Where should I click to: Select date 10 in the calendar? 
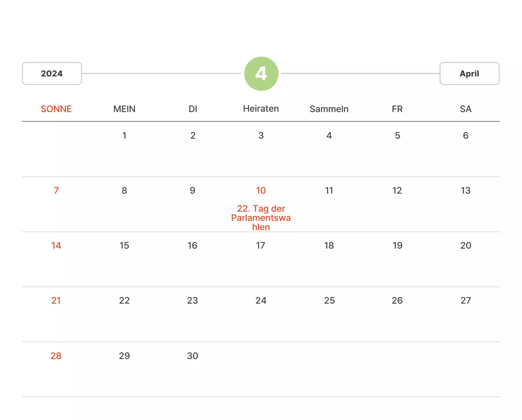click(261, 191)
